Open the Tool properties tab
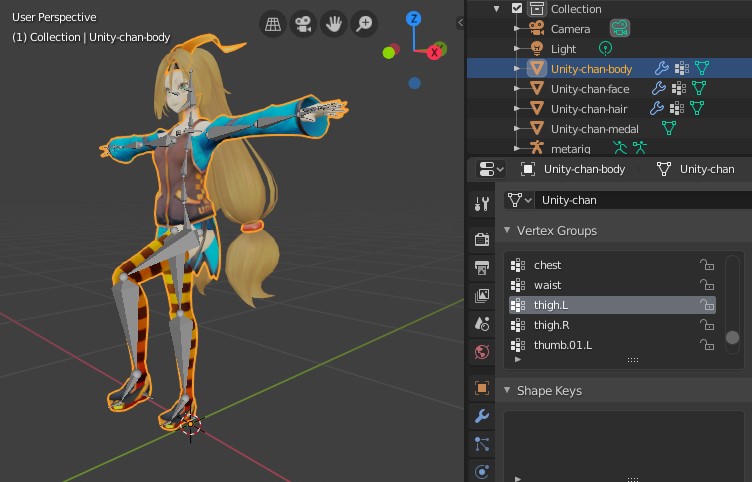 [482, 204]
